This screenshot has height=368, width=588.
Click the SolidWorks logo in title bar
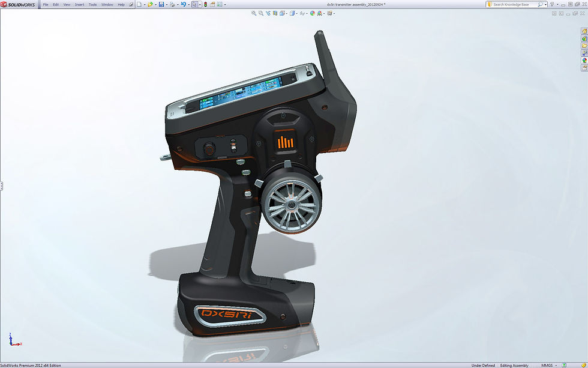click(x=18, y=4)
